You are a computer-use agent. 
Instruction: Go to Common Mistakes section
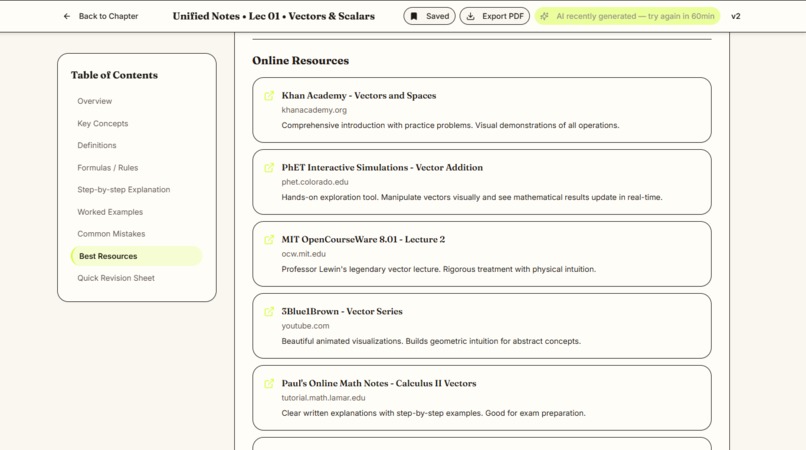point(111,234)
